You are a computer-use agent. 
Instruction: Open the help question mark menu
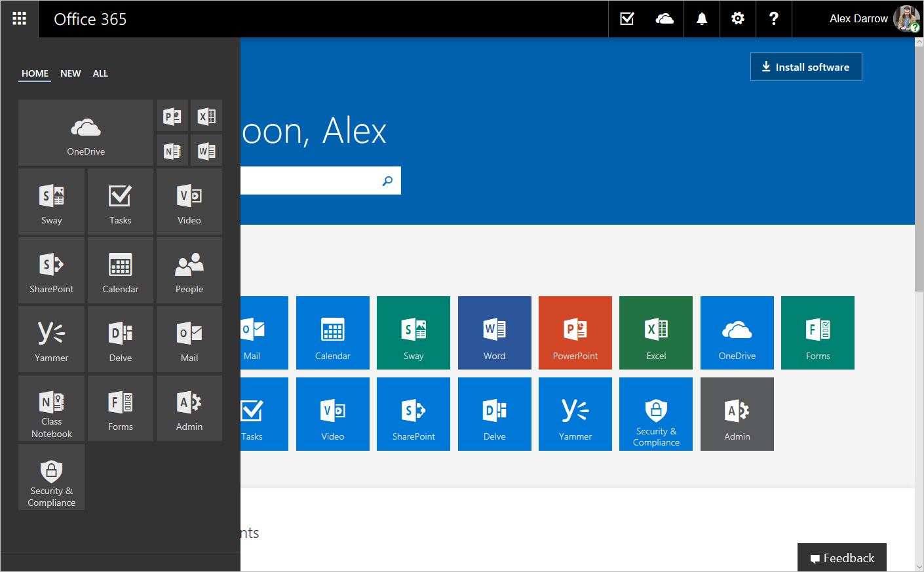click(774, 19)
